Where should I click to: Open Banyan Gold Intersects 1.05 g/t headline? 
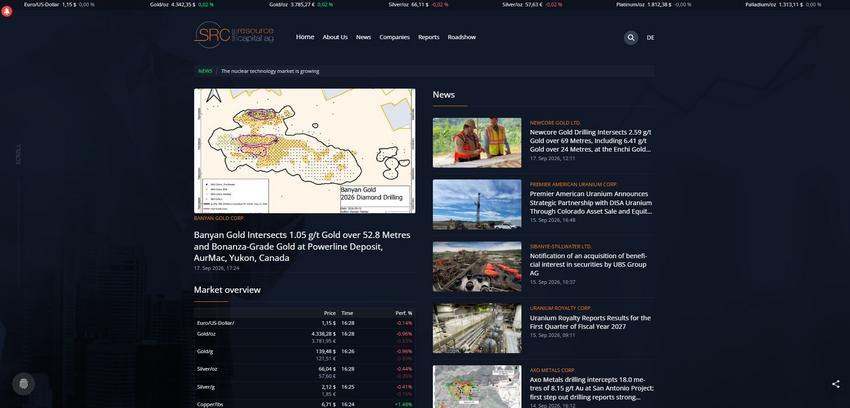[x=302, y=247]
